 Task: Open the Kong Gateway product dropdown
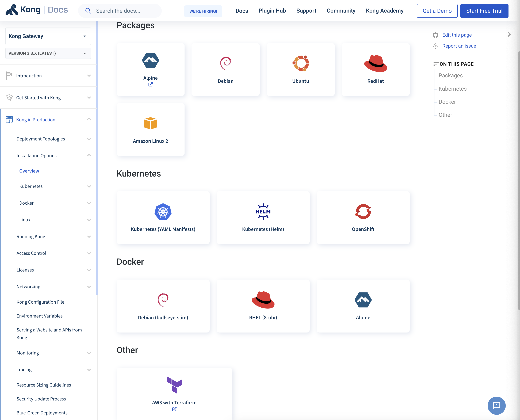[48, 36]
